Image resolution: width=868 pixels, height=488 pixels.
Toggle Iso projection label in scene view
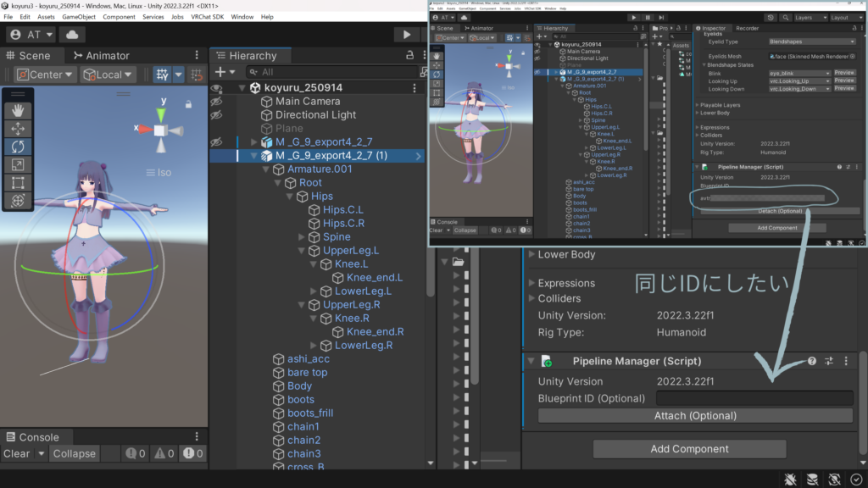pyautogui.click(x=159, y=173)
